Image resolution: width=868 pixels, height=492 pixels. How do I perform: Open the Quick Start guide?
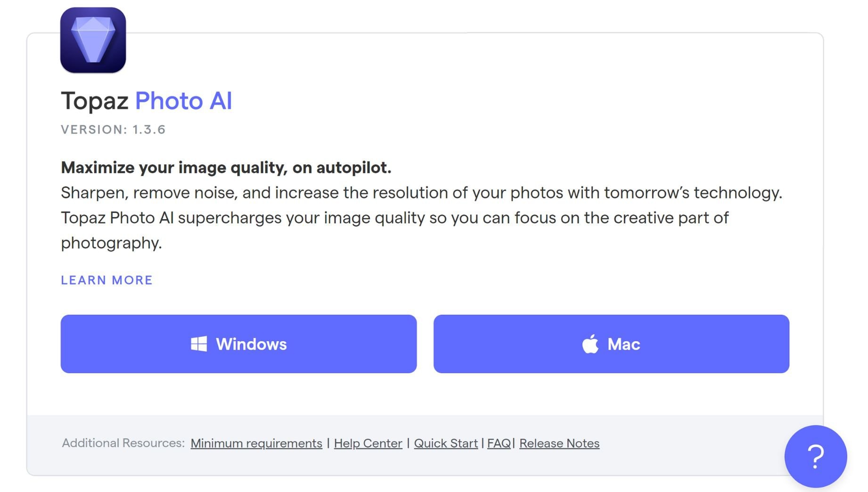click(x=445, y=443)
